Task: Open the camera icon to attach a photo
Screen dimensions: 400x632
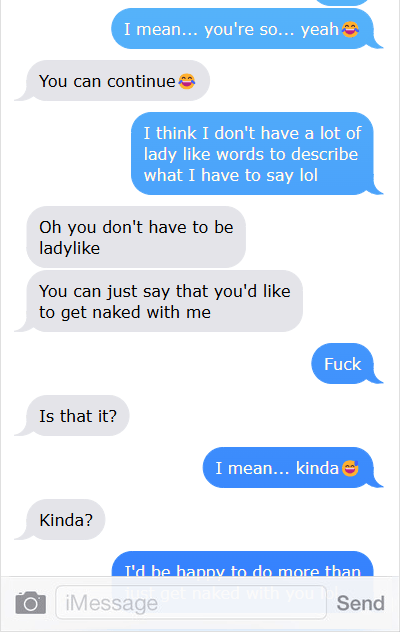Action: [x=31, y=603]
